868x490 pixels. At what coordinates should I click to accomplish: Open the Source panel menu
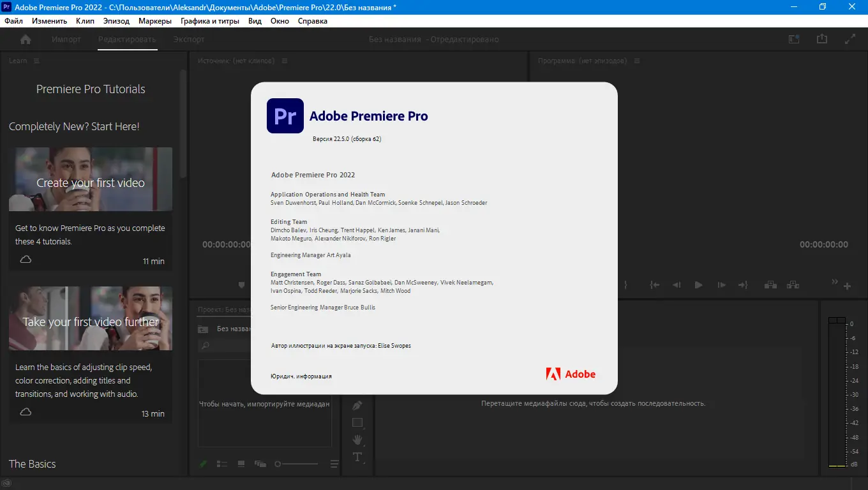(284, 61)
